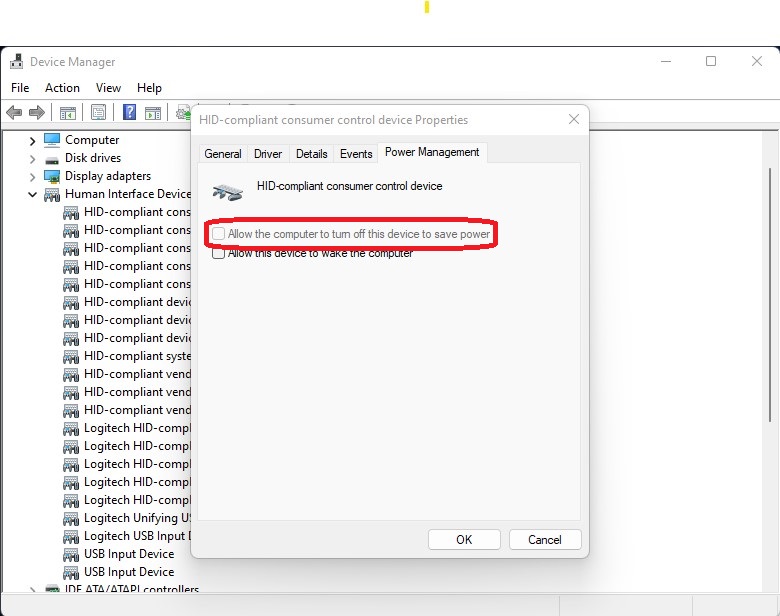The width and height of the screenshot is (780, 616).
Task: Click icon beside HID-compliant system row
Action: click(x=71, y=357)
